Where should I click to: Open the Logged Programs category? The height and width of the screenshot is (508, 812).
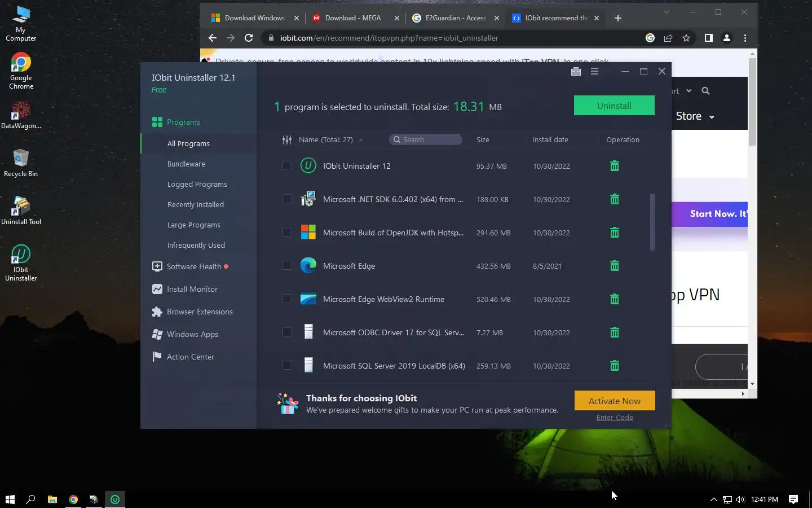(197, 184)
